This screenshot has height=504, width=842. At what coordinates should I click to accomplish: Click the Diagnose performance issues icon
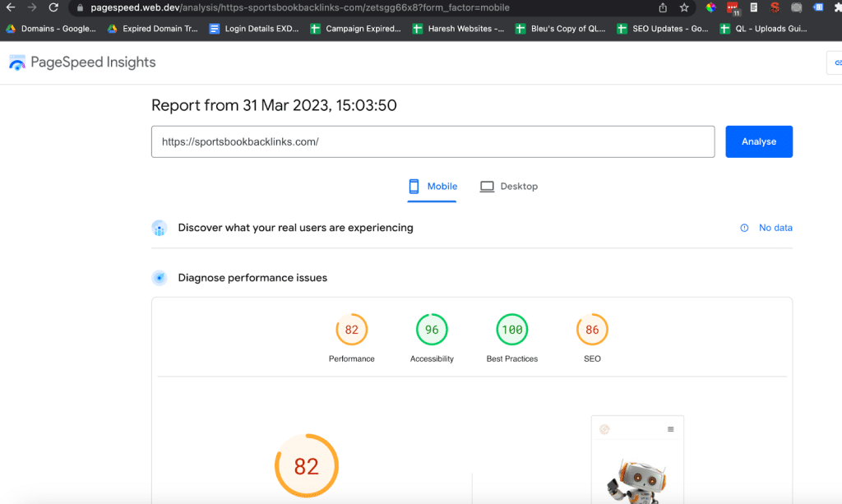[160, 278]
